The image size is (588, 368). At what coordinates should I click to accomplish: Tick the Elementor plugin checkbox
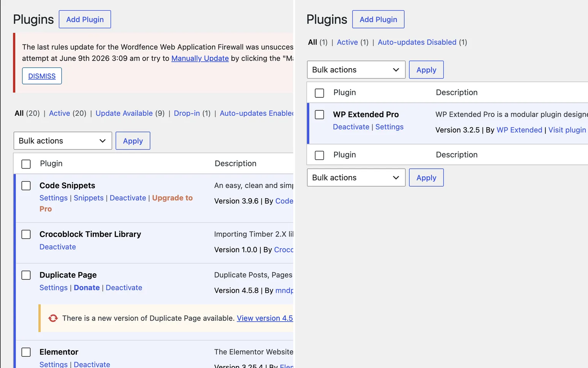pyautogui.click(x=26, y=352)
